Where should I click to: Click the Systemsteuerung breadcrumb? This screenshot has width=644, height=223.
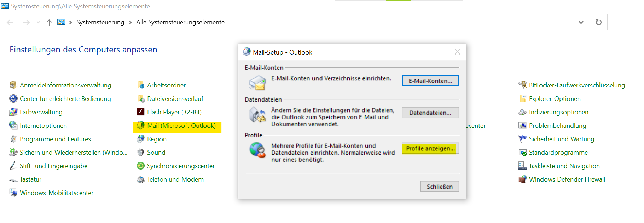pos(100,22)
